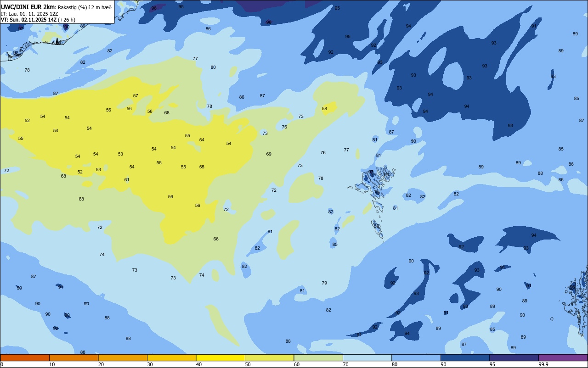Click the 30–40 amber legend swatch
The height and width of the screenshot is (368, 588).
point(171,357)
